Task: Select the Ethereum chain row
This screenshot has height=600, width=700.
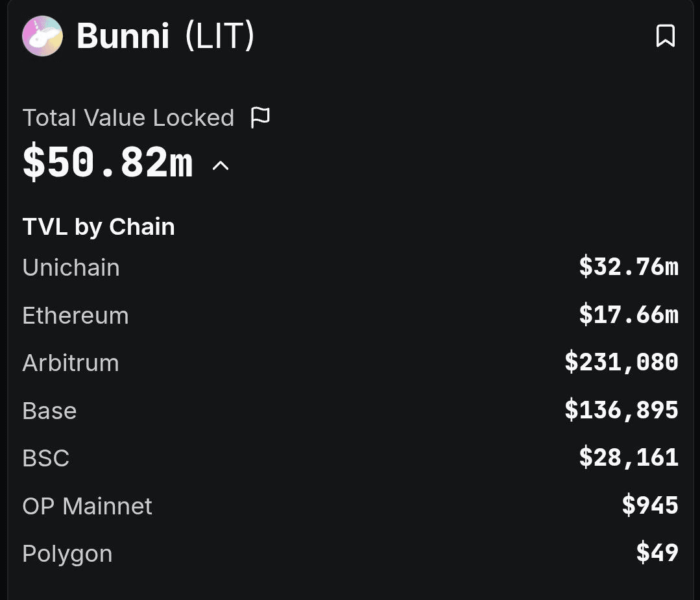Action: (x=350, y=315)
